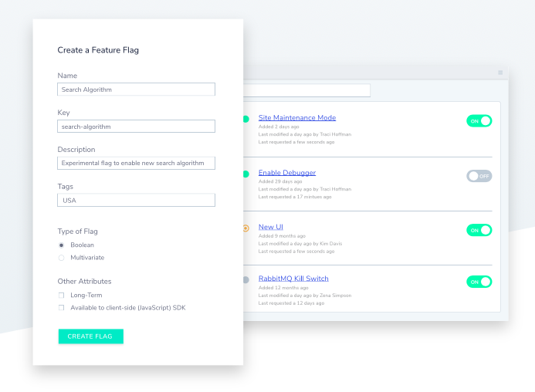Select the Multivariate flag type
Screen dimensions: 535x392
(x=62, y=258)
